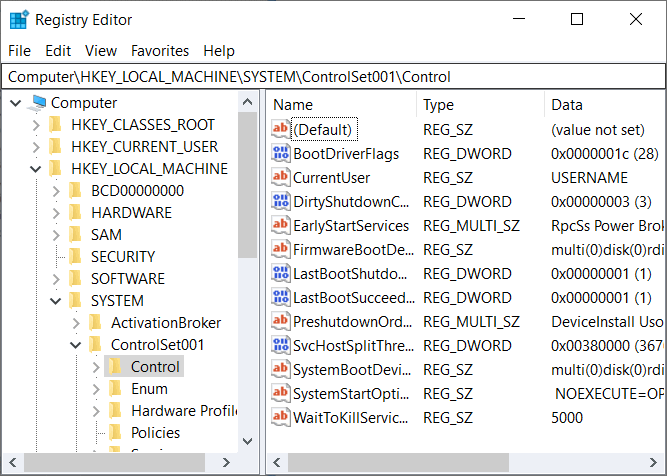Click the string icon of EarlyStartServices
Screen dimensions: 667x476
280,225
